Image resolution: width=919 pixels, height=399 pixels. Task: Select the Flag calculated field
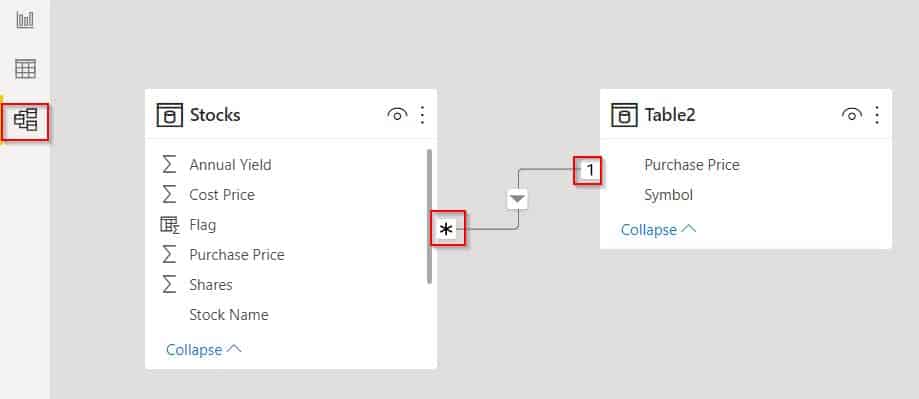click(x=203, y=225)
